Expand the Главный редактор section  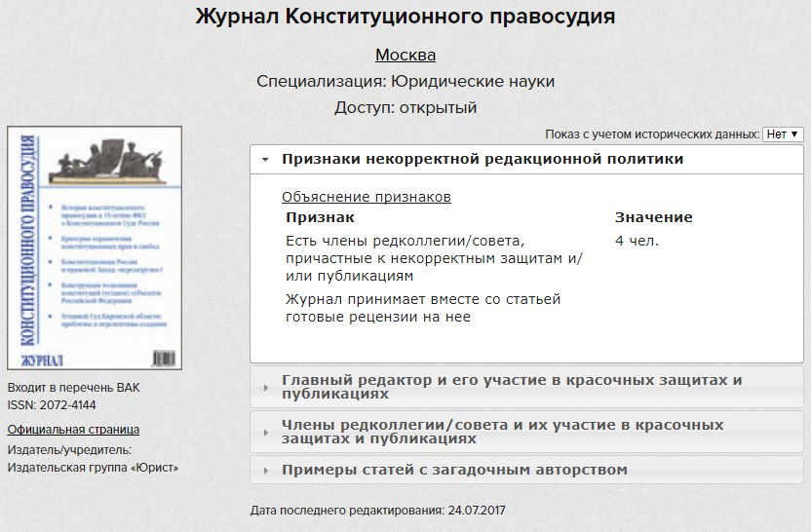526,387
